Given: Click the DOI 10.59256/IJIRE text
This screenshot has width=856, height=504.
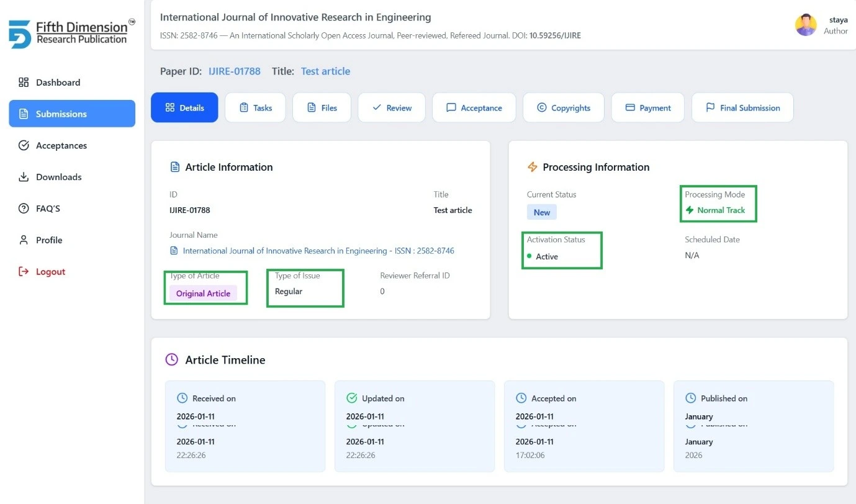Looking at the screenshot, I should (555, 35).
